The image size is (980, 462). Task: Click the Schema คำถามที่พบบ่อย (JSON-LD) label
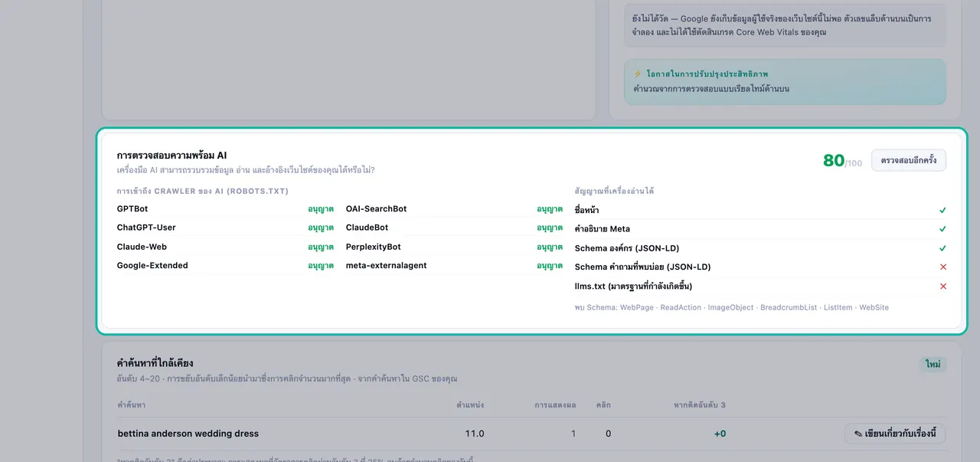pos(642,267)
